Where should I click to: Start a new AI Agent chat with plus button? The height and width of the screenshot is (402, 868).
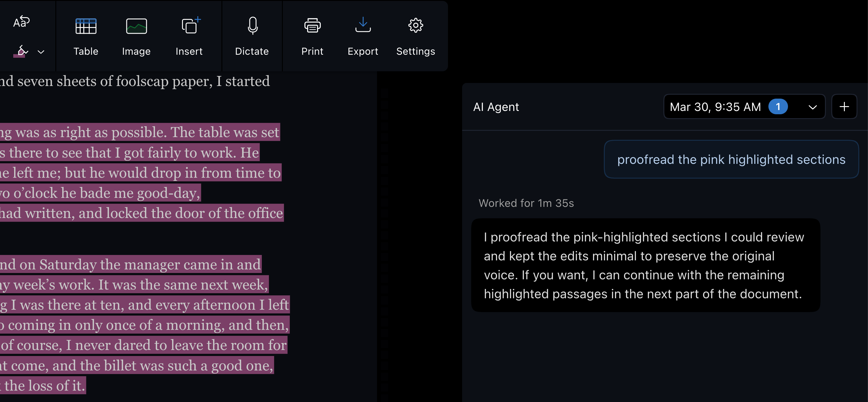(845, 107)
